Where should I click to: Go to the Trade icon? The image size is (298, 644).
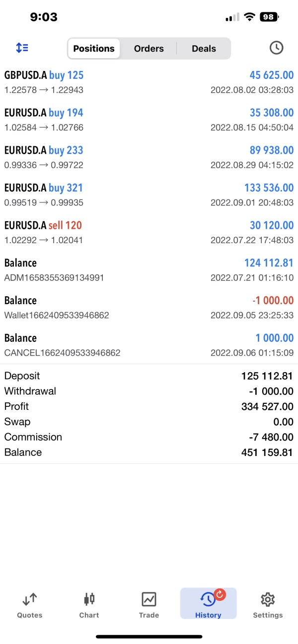coord(149,599)
